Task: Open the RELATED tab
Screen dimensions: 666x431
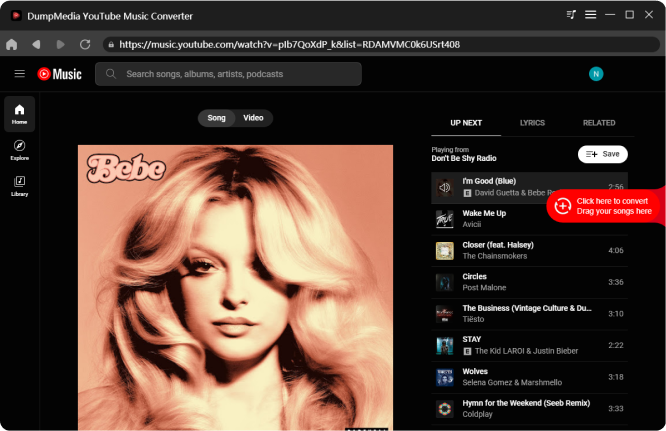Action: [599, 123]
